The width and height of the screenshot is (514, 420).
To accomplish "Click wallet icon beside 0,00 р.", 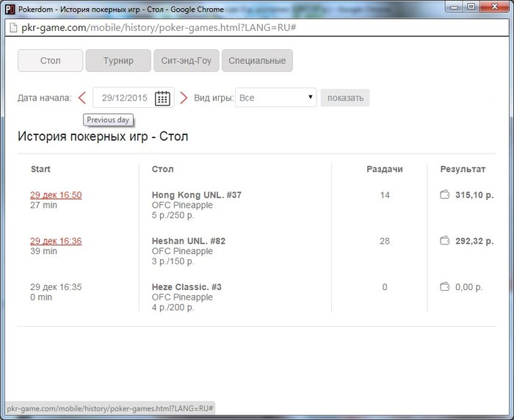I will tap(444, 286).
